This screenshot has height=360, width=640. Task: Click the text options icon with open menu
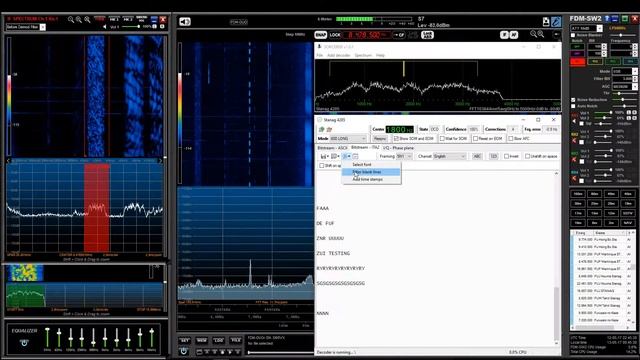[346, 156]
